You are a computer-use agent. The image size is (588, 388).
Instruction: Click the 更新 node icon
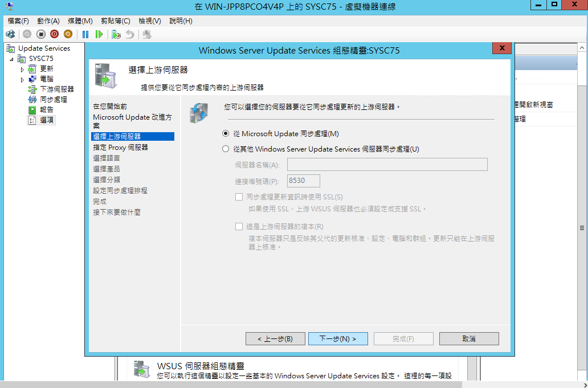pyautogui.click(x=32, y=69)
